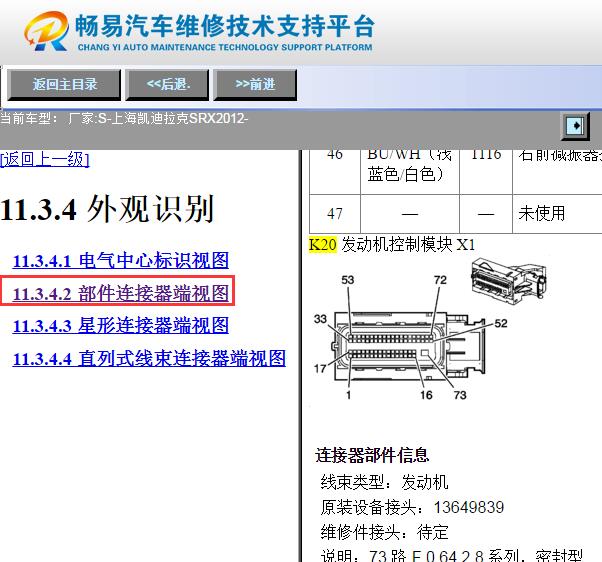Click the 线束类型：发动机 line
The height and width of the screenshot is (562, 602).
click(x=384, y=483)
